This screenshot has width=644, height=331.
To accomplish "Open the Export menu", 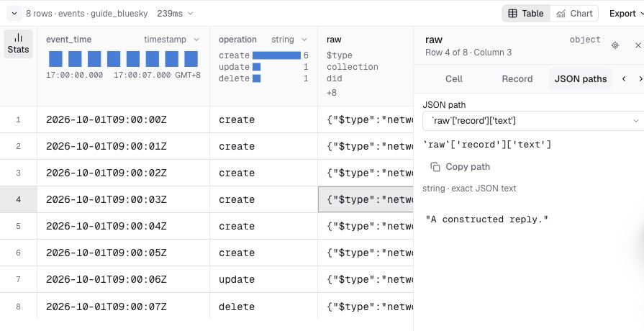I will coord(625,14).
